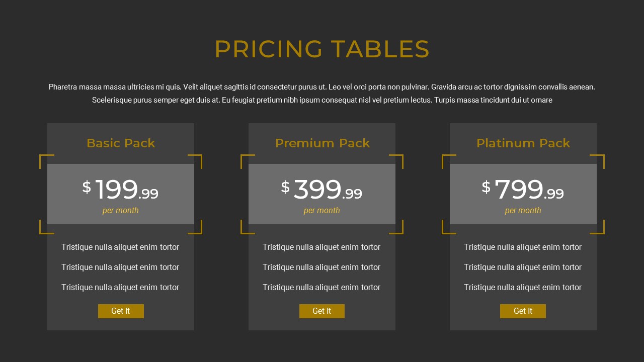Screen dimensions: 644x362
Task: Click the 399.99 price figure
Action: coord(328,190)
